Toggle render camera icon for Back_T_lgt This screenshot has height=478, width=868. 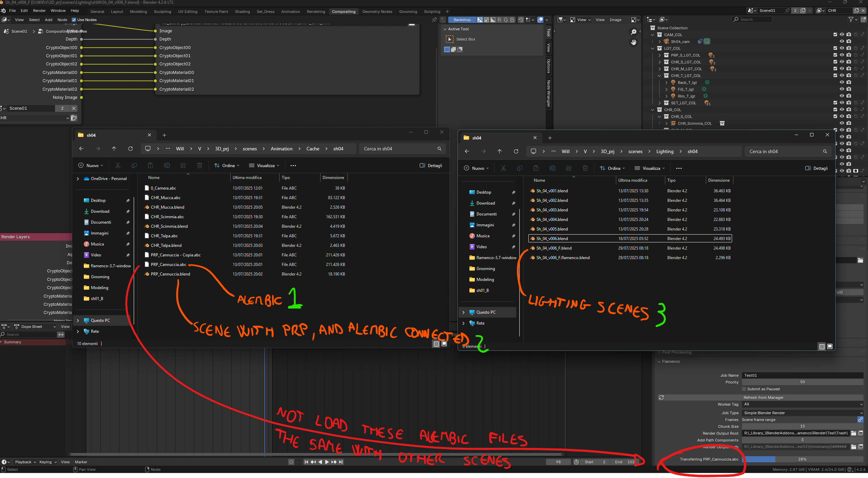coord(849,82)
